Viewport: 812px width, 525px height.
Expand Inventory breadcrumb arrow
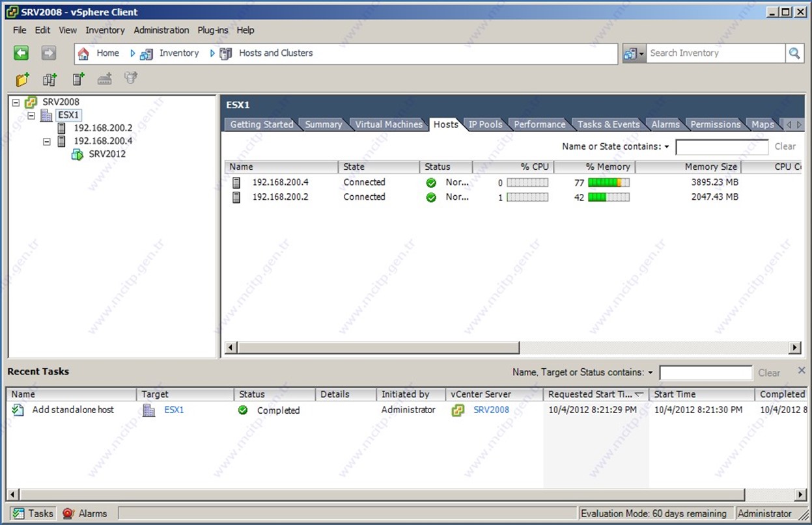point(212,53)
